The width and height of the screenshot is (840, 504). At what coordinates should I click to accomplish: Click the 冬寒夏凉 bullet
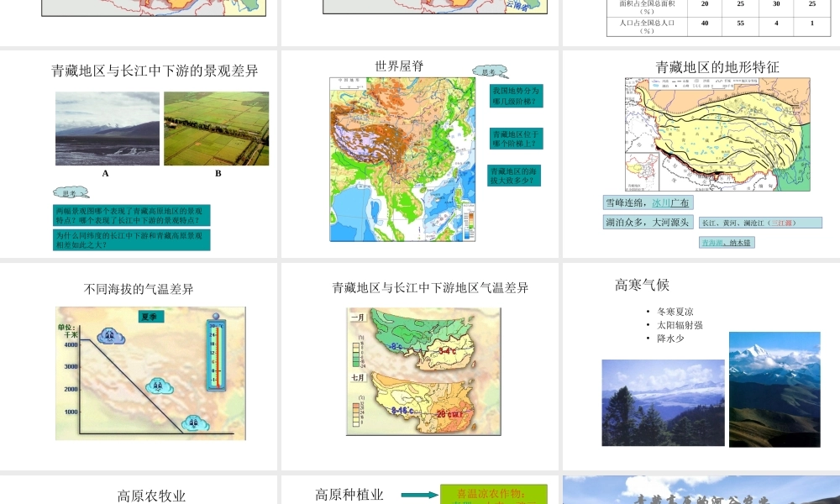(675, 312)
